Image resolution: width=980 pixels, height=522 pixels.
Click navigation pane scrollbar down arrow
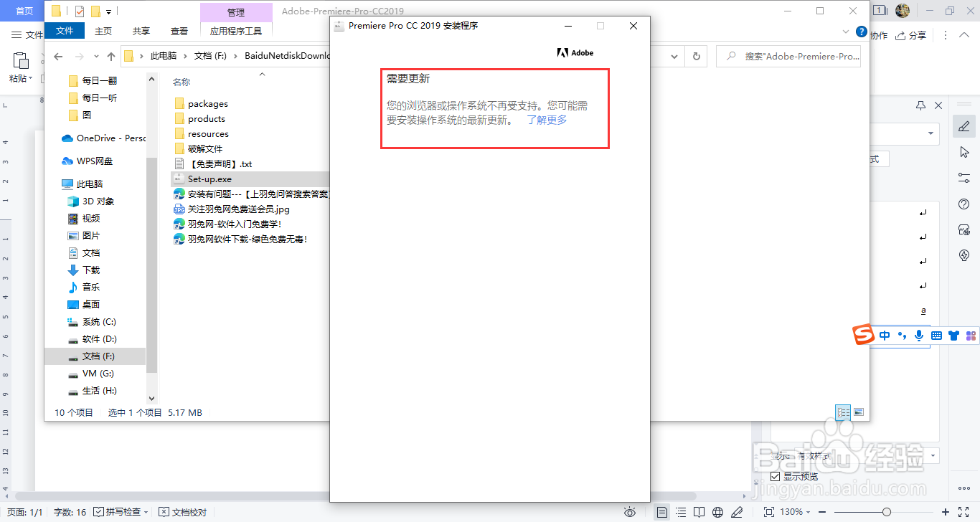click(x=151, y=398)
